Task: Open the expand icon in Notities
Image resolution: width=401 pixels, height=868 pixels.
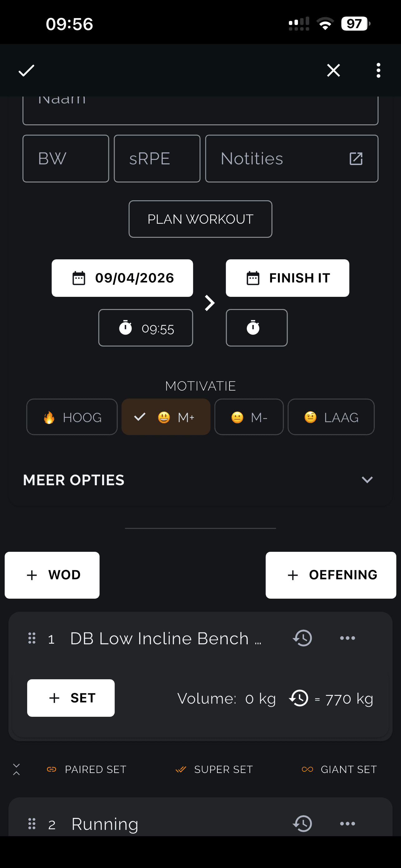Action: (x=355, y=159)
